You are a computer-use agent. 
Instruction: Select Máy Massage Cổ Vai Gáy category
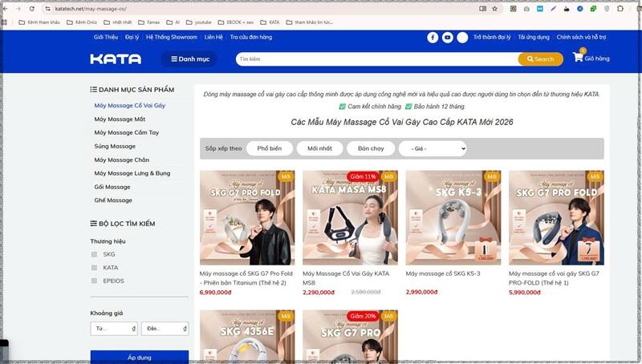(x=130, y=106)
